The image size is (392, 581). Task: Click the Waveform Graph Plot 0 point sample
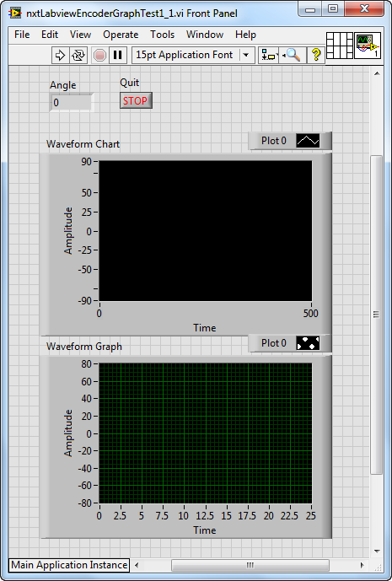(308, 343)
